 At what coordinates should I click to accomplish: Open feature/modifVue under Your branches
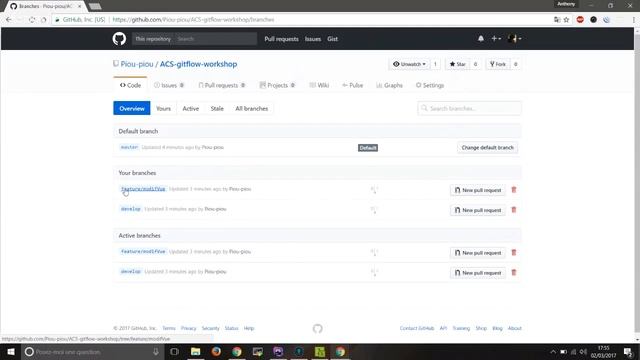[143, 189]
